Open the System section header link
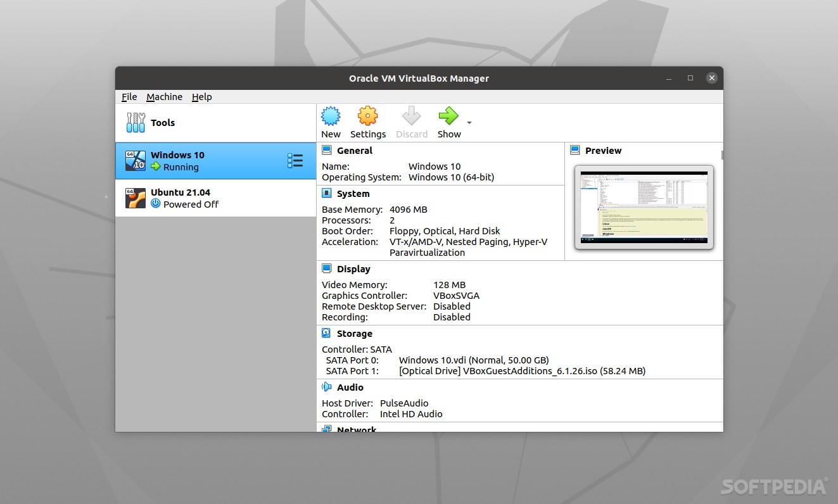Screen dimensions: 838x504 tap(353, 194)
